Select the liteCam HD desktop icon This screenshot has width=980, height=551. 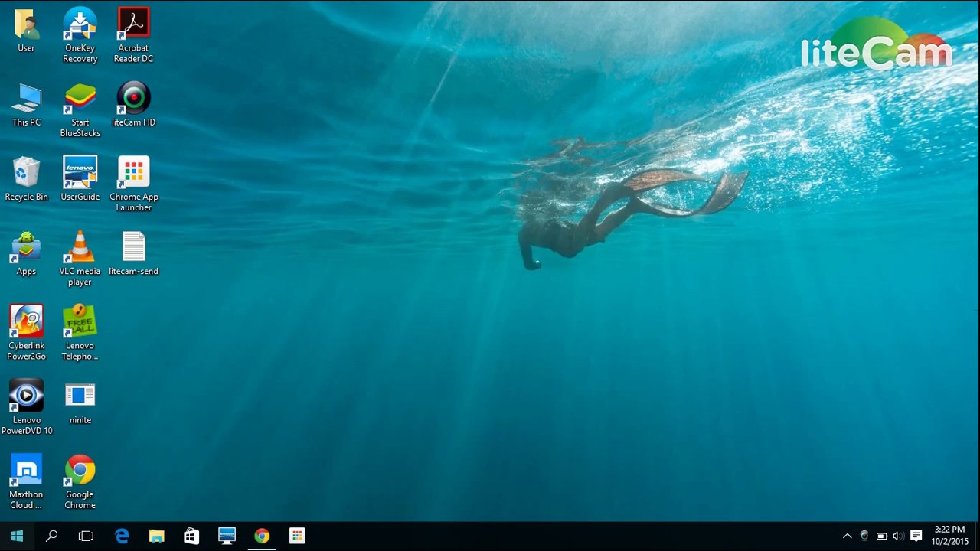(133, 104)
